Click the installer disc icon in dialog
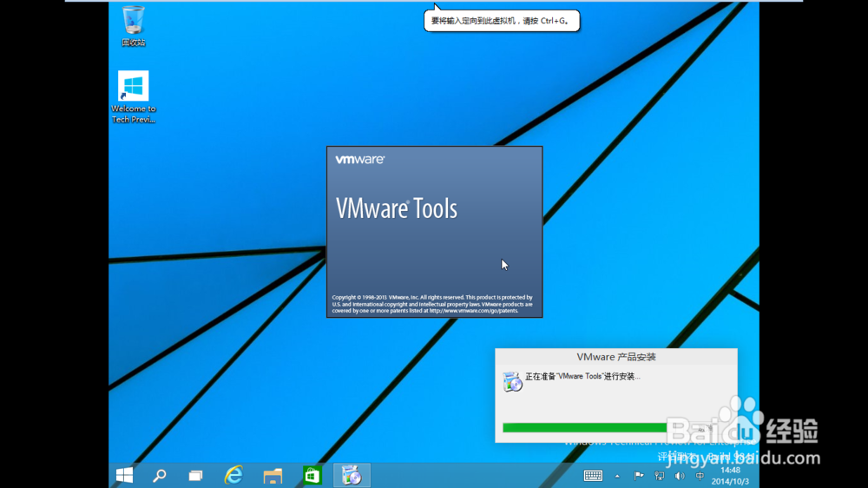Image resolution: width=868 pixels, height=488 pixels. point(512,381)
